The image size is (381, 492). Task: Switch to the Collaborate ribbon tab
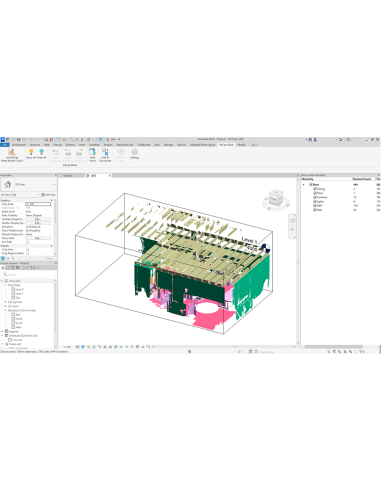[x=144, y=145]
